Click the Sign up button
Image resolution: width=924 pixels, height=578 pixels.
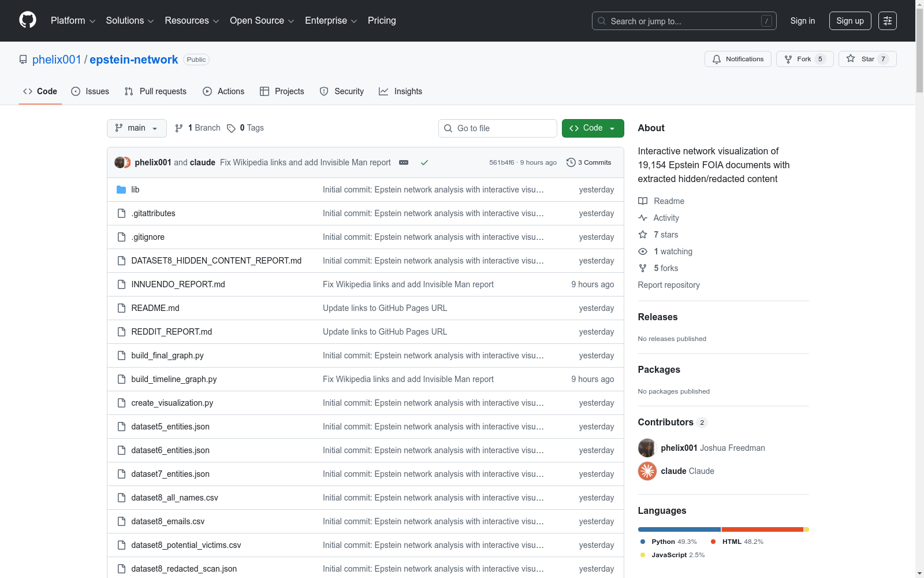coord(850,21)
